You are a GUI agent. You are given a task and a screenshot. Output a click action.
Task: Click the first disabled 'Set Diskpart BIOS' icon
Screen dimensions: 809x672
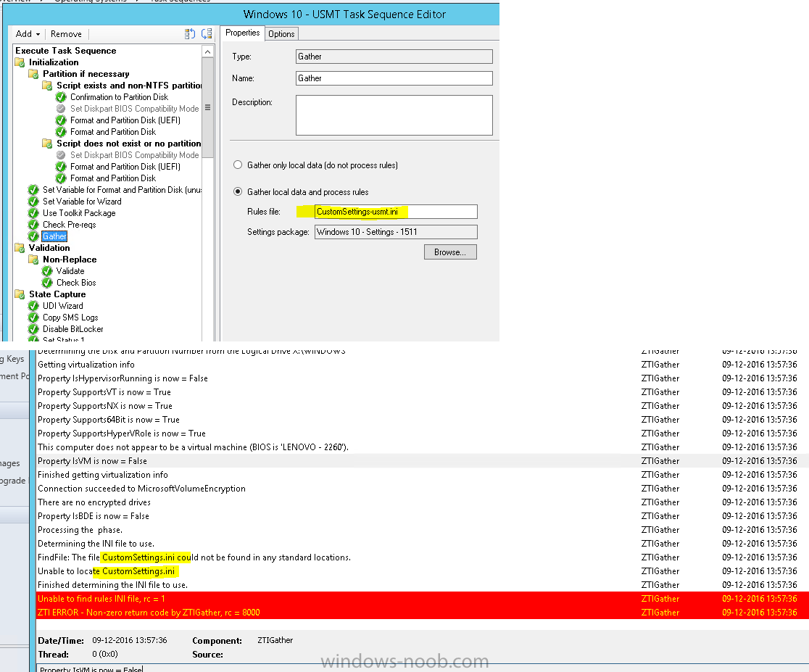[61, 109]
